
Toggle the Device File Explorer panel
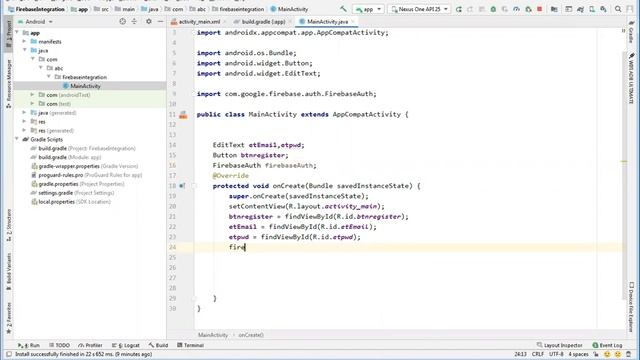point(631,307)
